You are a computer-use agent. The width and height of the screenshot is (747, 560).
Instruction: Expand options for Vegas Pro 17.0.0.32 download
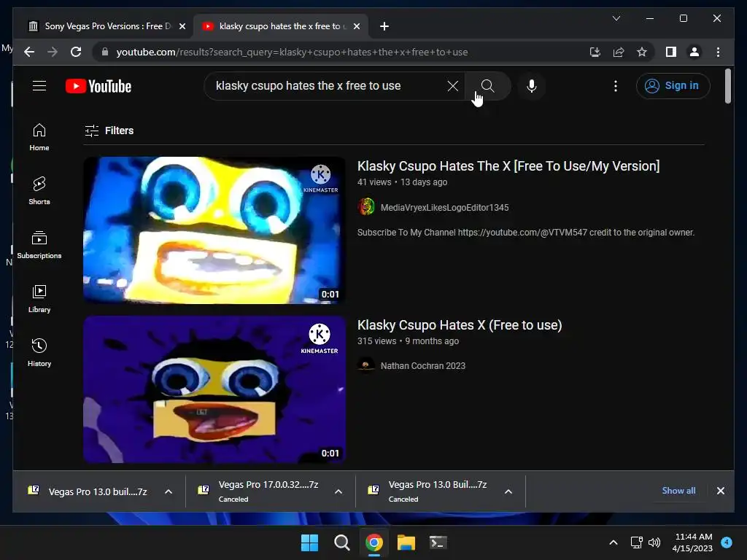click(x=338, y=491)
